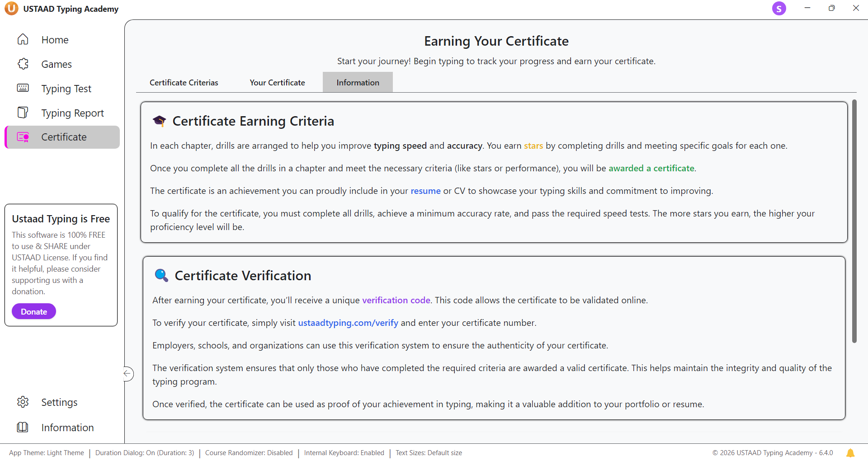Open Settings gear icon
The width and height of the screenshot is (868, 461).
pos(23,402)
